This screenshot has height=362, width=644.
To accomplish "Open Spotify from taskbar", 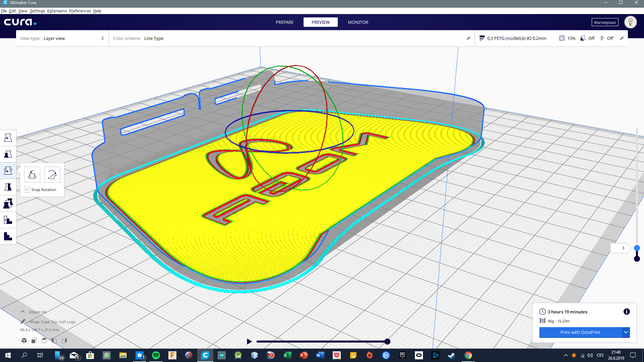I will tap(156, 355).
